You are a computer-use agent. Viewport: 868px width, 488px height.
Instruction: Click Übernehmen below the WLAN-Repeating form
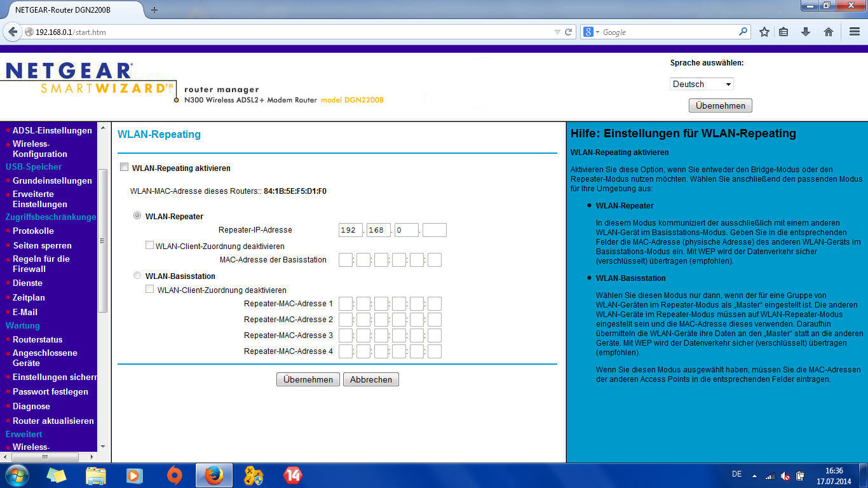click(x=308, y=379)
